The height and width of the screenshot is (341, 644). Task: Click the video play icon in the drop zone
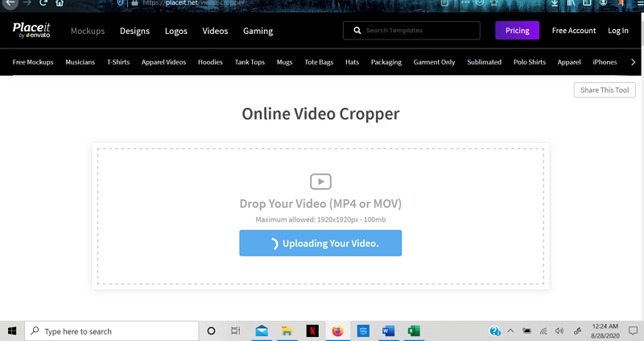click(x=320, y=181)
